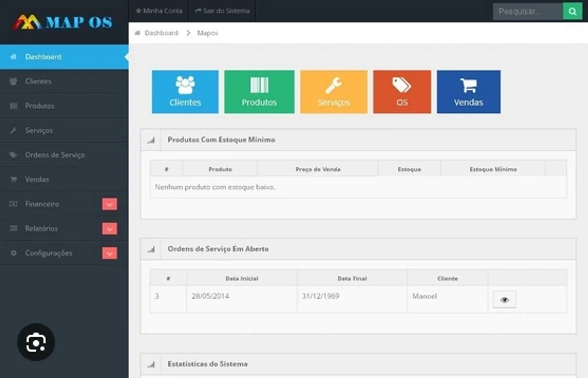The width and height of the screenshot is (588, 378).
Task: Expand the Configurações submenu arrow
Action: pyautogui.click(x=110, y=253)
